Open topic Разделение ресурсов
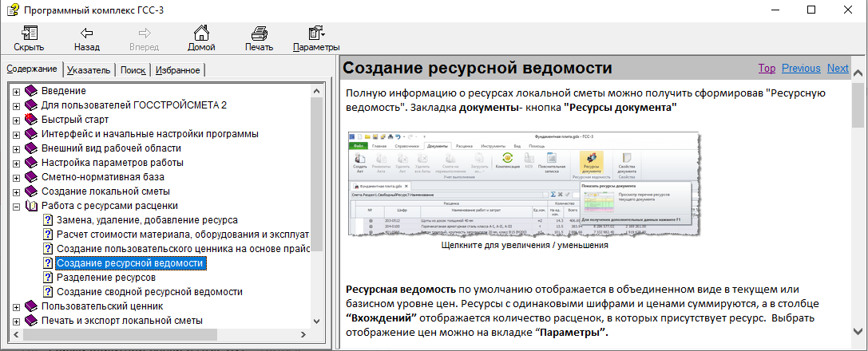The image size is (868, 351). [x=106, y=278]
